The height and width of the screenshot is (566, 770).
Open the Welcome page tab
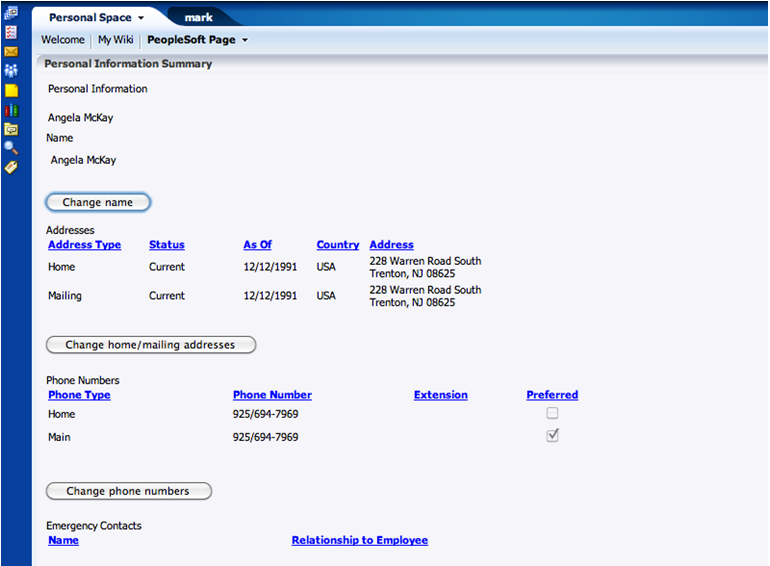(x=63, y=40)
